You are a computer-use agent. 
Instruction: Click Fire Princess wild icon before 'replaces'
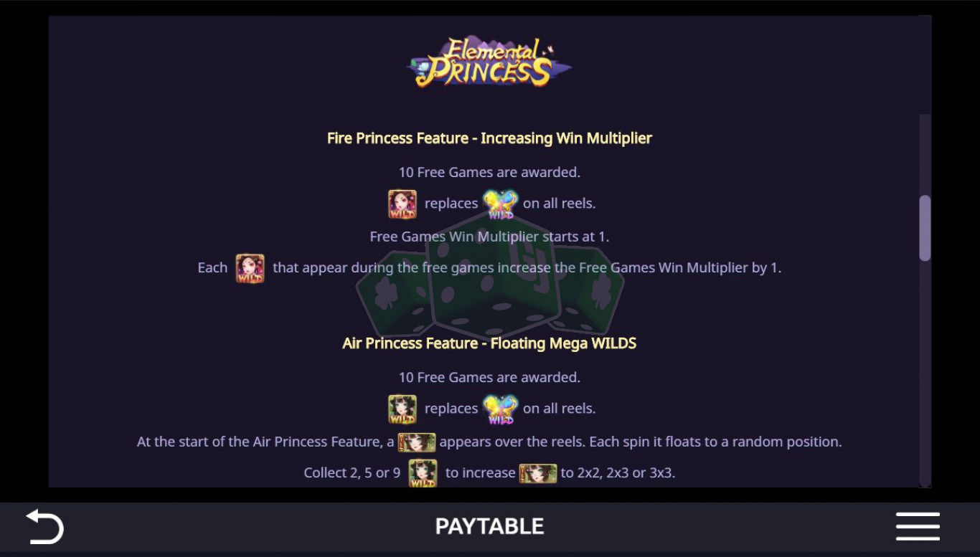pos(402,204)
